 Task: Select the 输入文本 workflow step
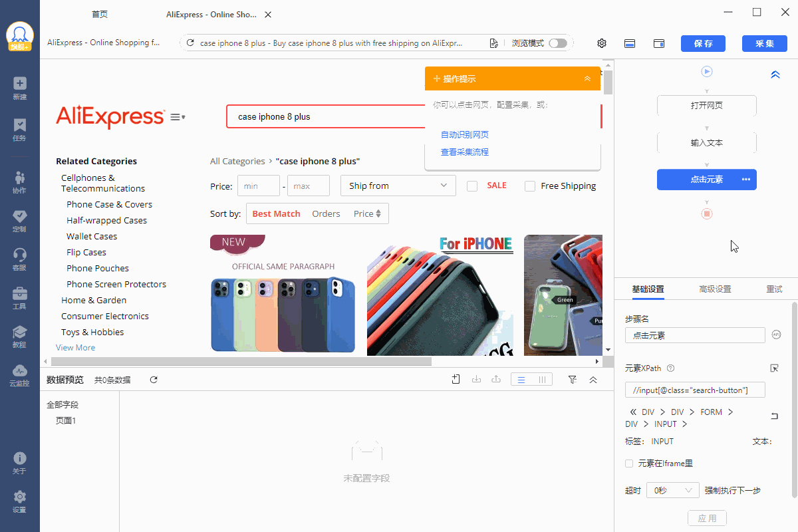click(x=707, y=143)
